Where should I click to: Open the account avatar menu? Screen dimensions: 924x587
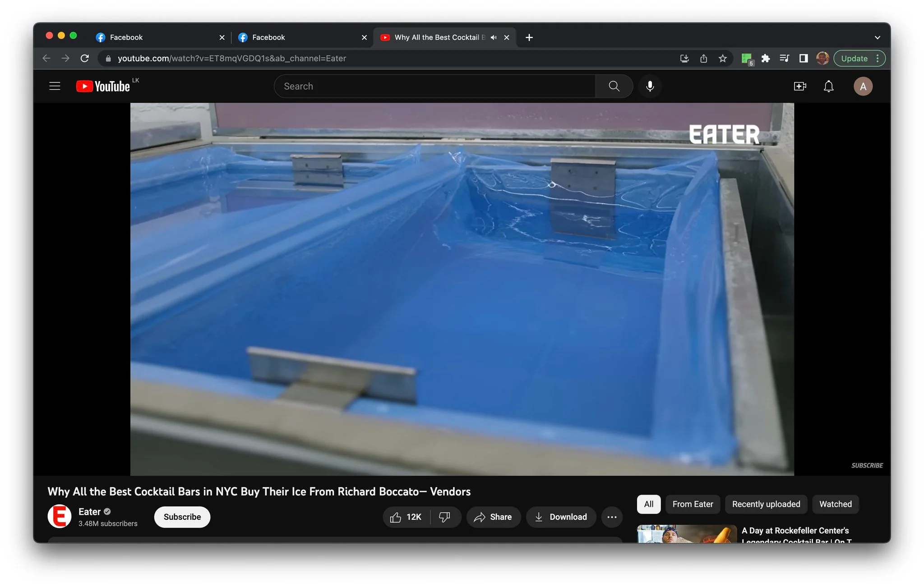(863, 86)
